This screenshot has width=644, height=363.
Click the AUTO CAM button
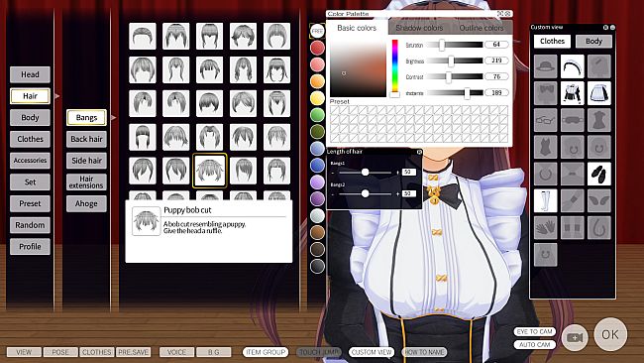(x=534, y=344)
